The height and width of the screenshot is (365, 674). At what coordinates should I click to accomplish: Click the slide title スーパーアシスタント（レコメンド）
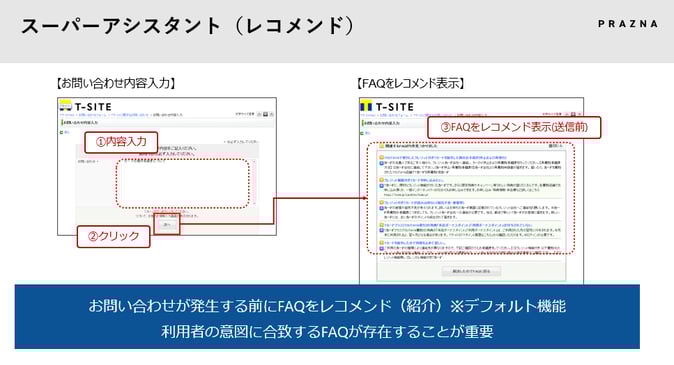[188, 26]
